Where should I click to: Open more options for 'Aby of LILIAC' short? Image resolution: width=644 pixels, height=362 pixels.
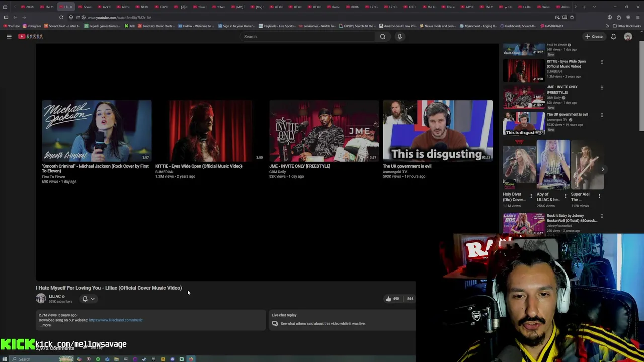click(565, 196)
